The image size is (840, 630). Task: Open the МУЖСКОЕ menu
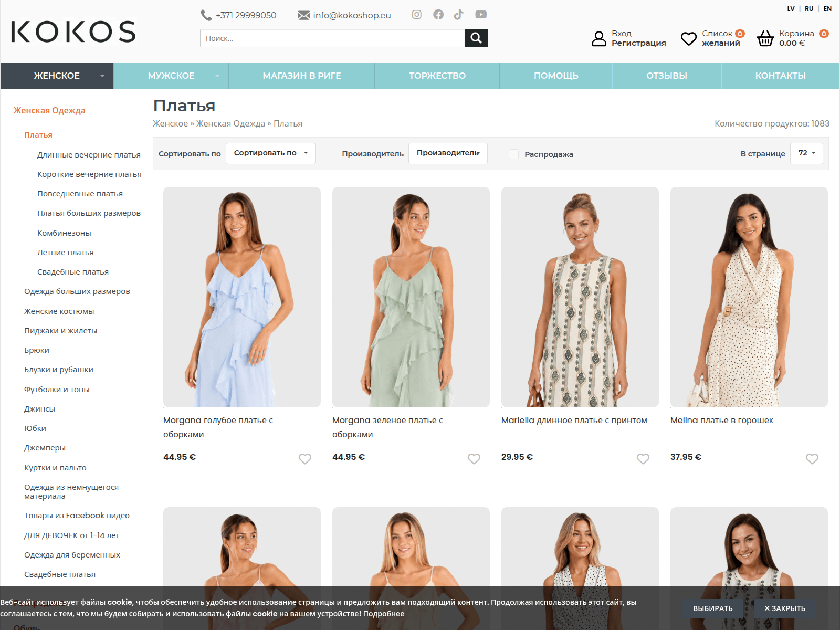[x=171, y=76]
